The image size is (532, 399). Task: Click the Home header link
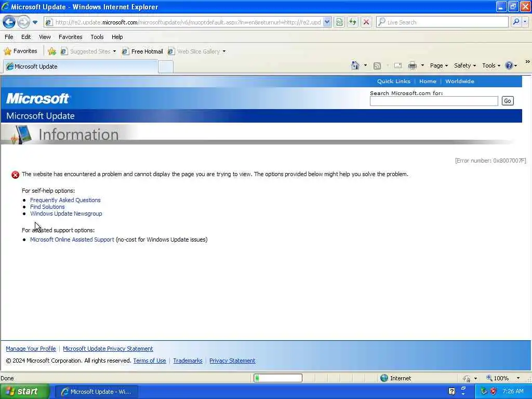tap(428, 82)
